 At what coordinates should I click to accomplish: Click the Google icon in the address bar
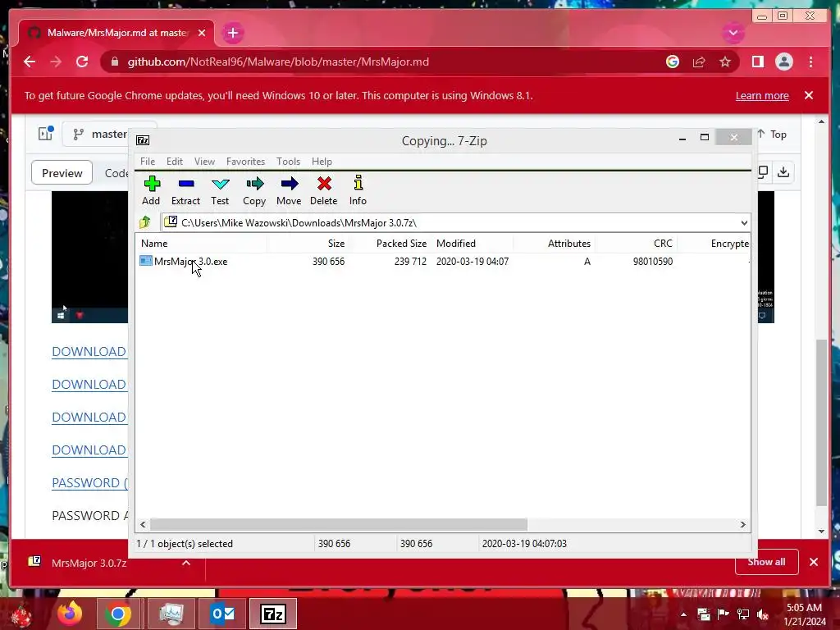tap(673, 62)
